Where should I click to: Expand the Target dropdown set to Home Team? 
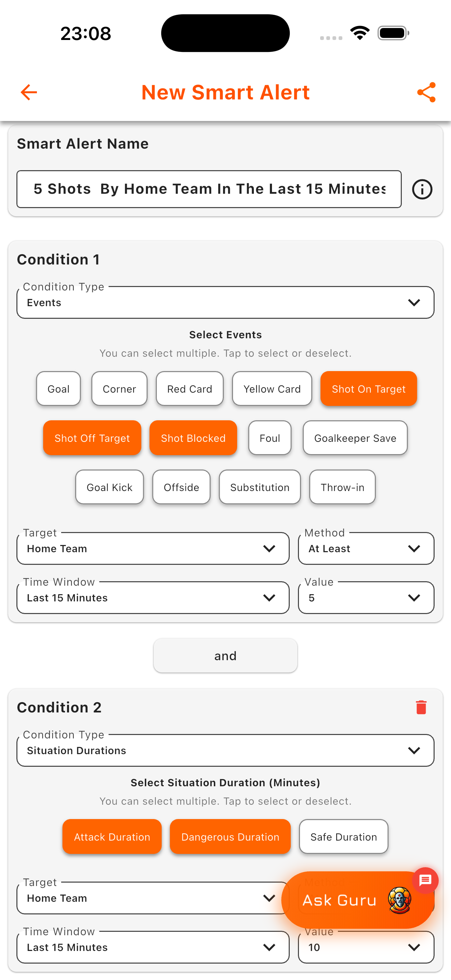tap(152, 548)
